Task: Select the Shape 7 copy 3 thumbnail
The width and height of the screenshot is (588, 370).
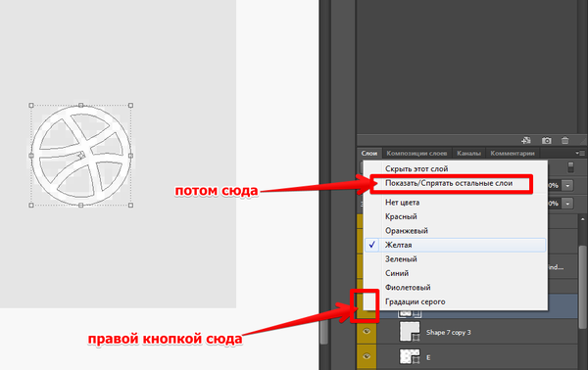Action: 410,332
